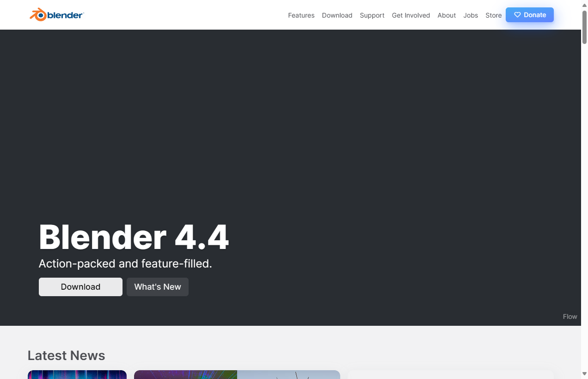Open the Support menu
588x379 pixels.
coord(372,15)
